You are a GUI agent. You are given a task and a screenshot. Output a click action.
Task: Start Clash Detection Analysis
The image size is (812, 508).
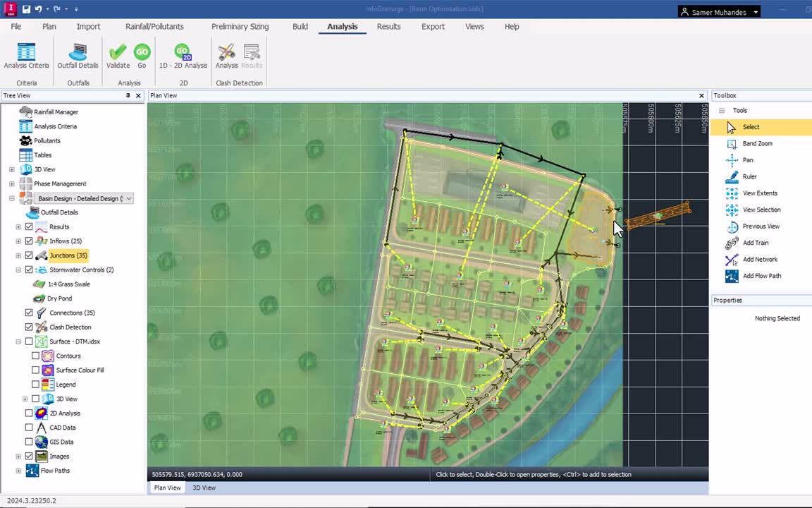(x=226, y=56)
